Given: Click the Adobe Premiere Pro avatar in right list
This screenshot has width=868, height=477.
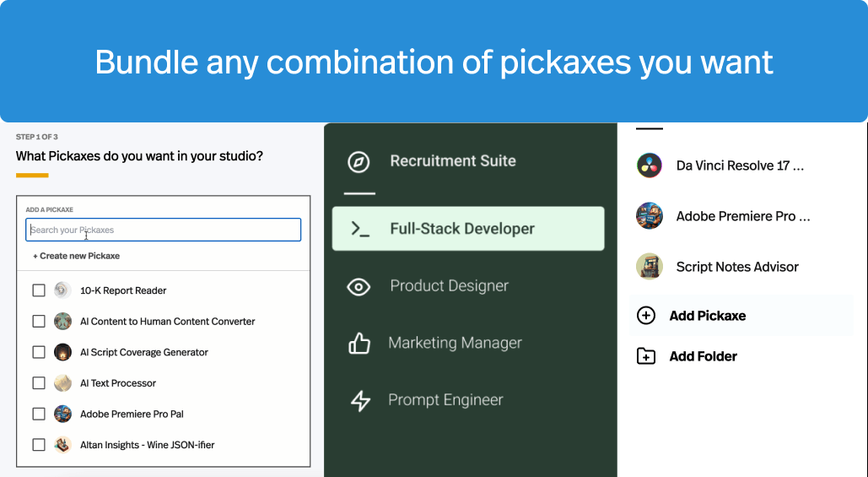Looking at the screenshot, I should click(649, 216).
